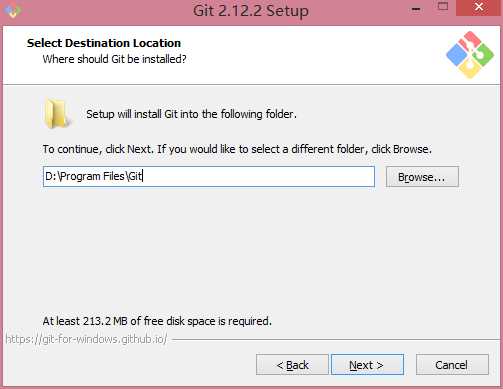
Task: Click the free disk space requirement text
Action: [157, 321]
